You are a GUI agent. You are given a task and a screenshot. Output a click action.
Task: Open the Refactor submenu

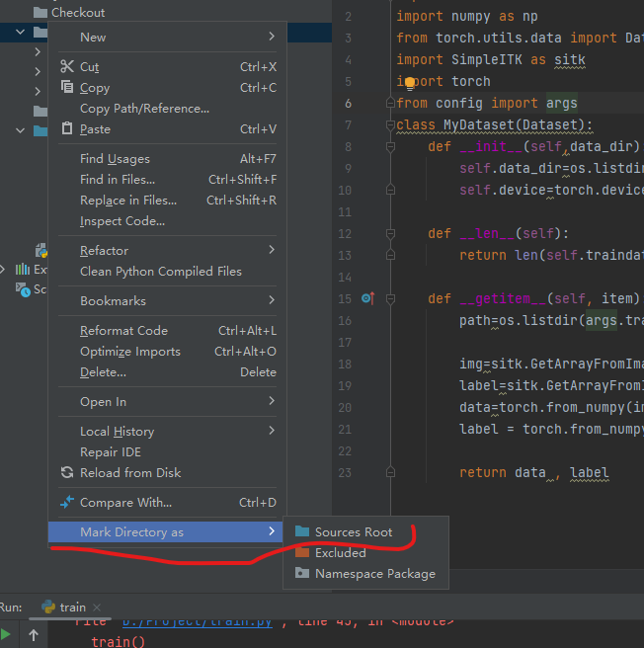point(167,251)
